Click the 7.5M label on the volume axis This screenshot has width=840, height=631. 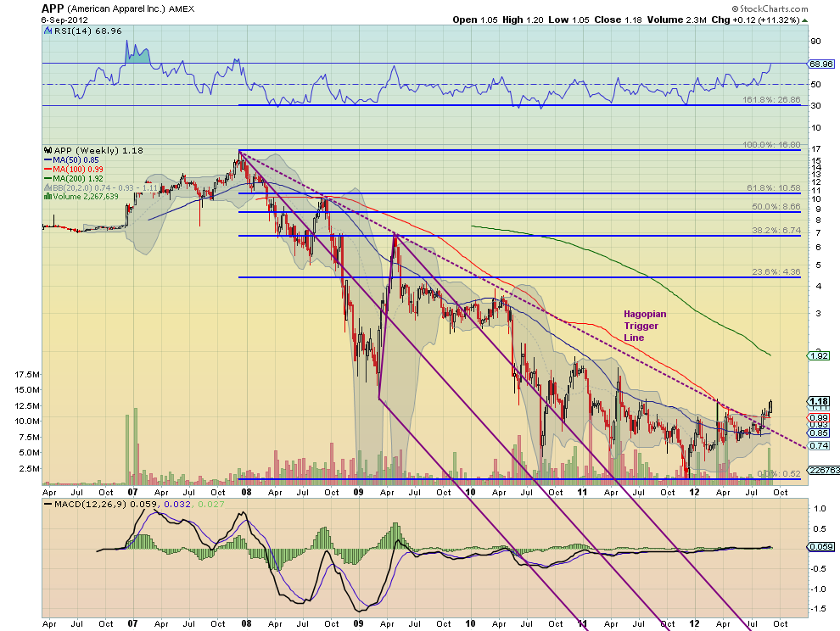coord(30,437)
